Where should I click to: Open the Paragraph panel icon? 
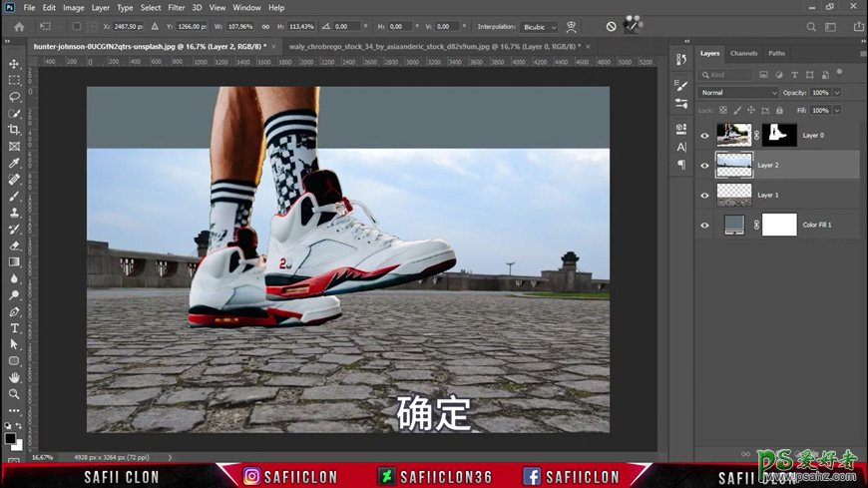coord(681,165)
